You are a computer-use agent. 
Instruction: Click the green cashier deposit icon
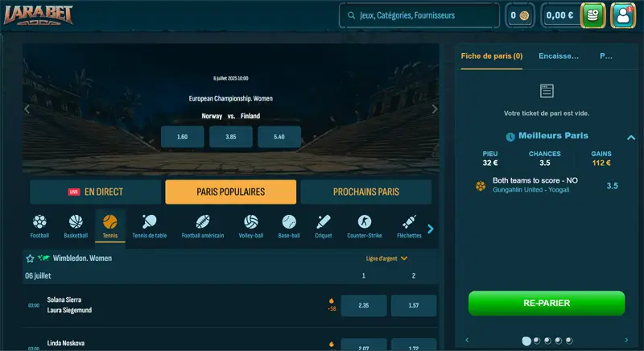pyautogui.click(x=593, y=15)
